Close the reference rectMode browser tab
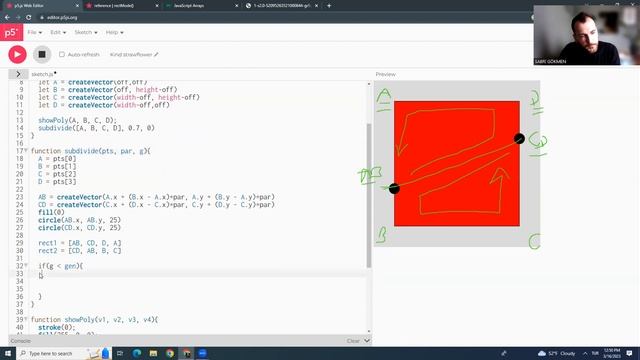 [x=157, y=6]
